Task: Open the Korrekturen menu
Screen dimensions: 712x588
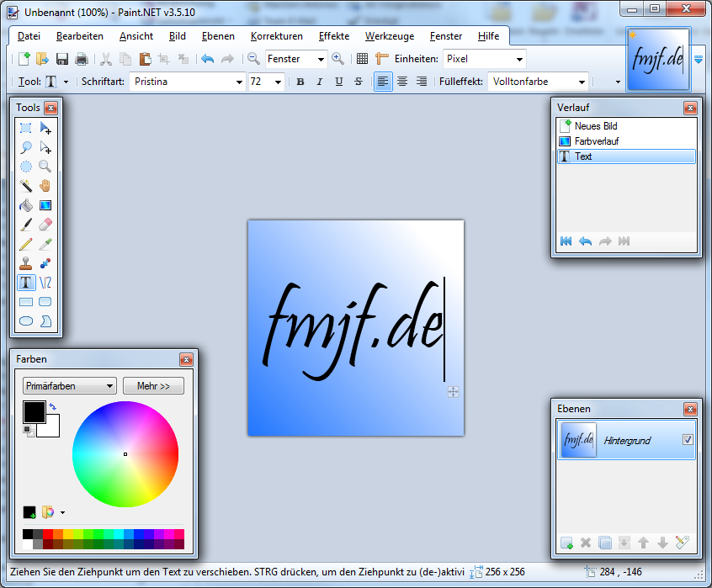Action: pos(277,36)
